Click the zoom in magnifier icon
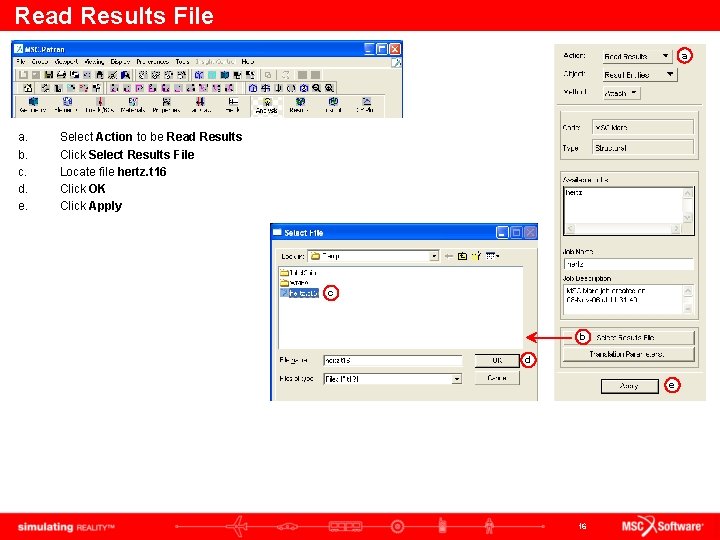This screenshot has height=540, width=720. [x=329, y=88]
